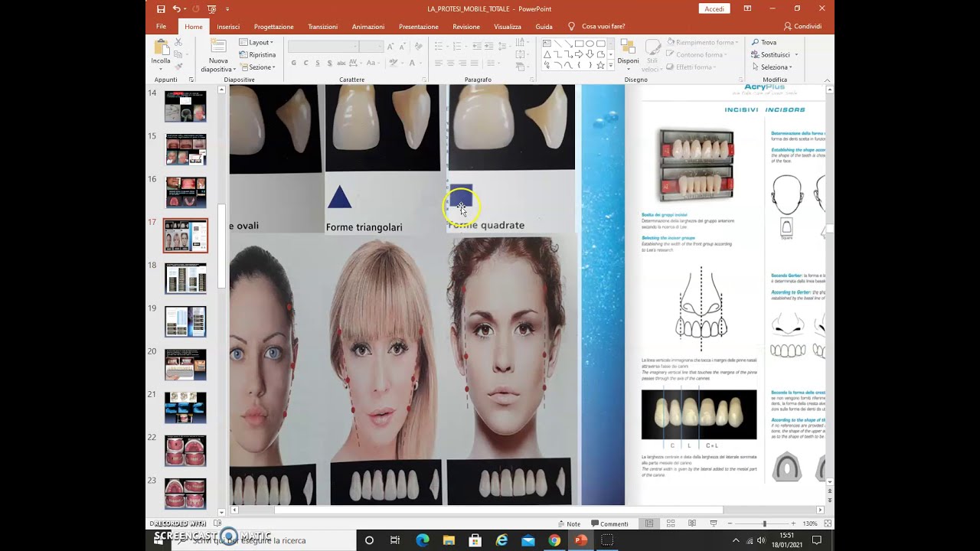Open the notification center in taskbar
Viewport: 980px width, 551px height.
point(816,540)
